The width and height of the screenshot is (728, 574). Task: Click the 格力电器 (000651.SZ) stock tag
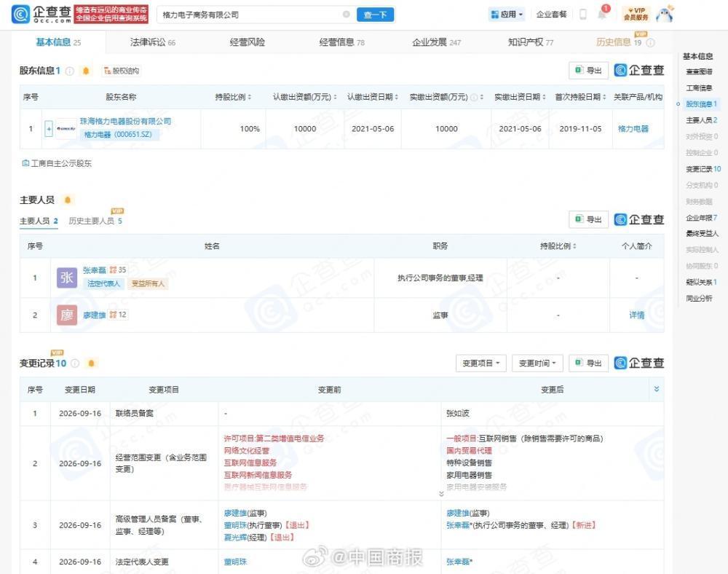pos(119,135)
